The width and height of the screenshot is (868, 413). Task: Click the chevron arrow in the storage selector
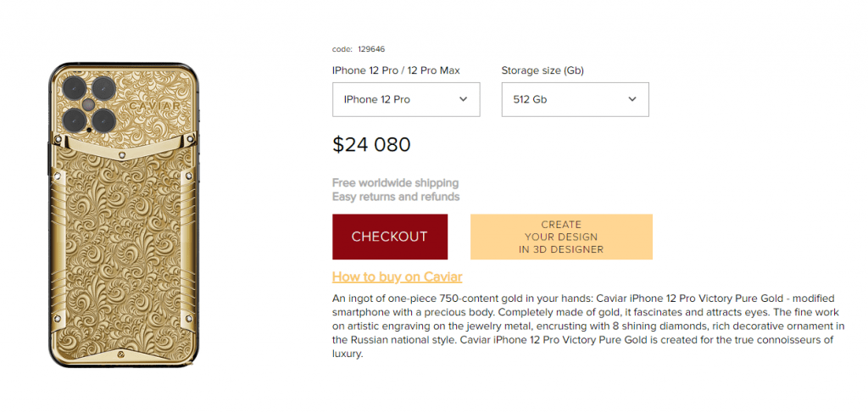632,99
